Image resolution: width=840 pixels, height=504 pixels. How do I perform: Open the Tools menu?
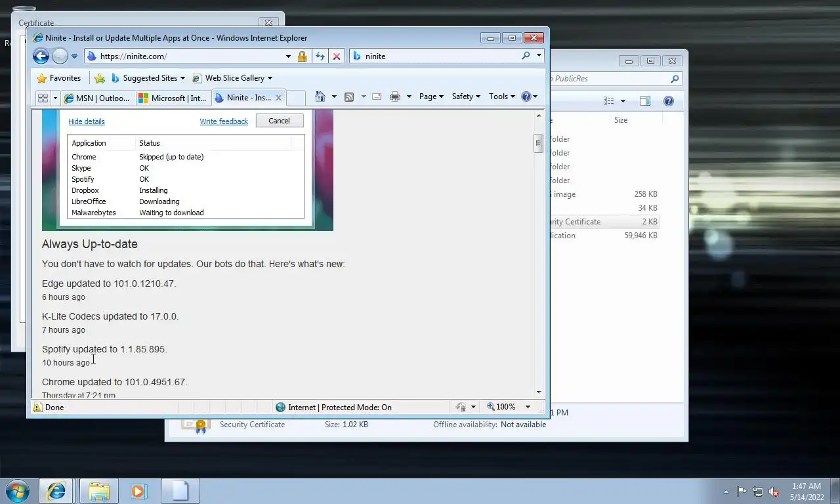(x=502, y=96)
